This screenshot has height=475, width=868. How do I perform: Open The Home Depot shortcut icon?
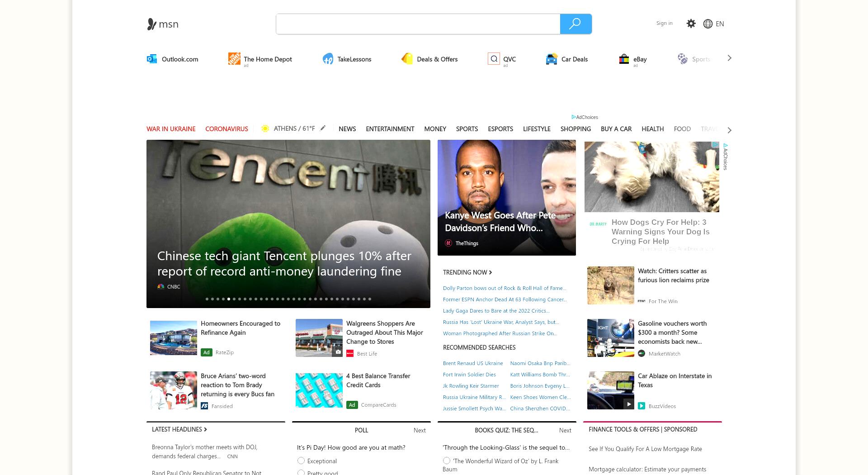[234, 58]
